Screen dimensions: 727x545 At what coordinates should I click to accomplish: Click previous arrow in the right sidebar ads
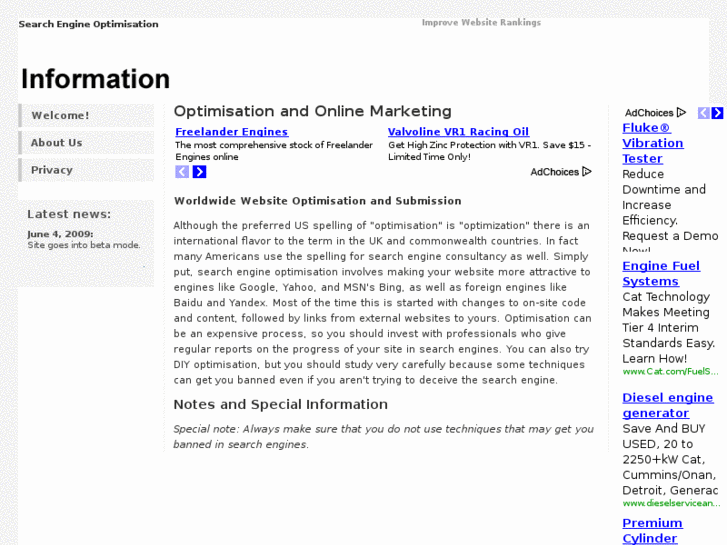click(703, 113)
